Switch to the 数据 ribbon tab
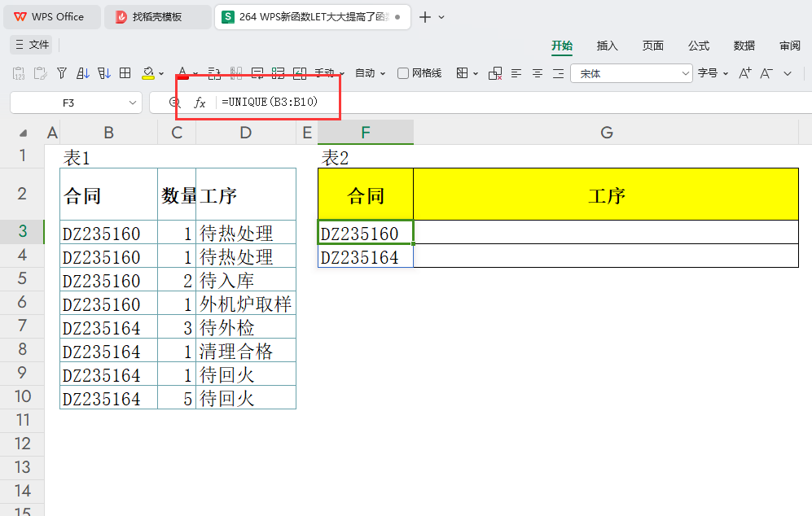 (x=744, y=46)
